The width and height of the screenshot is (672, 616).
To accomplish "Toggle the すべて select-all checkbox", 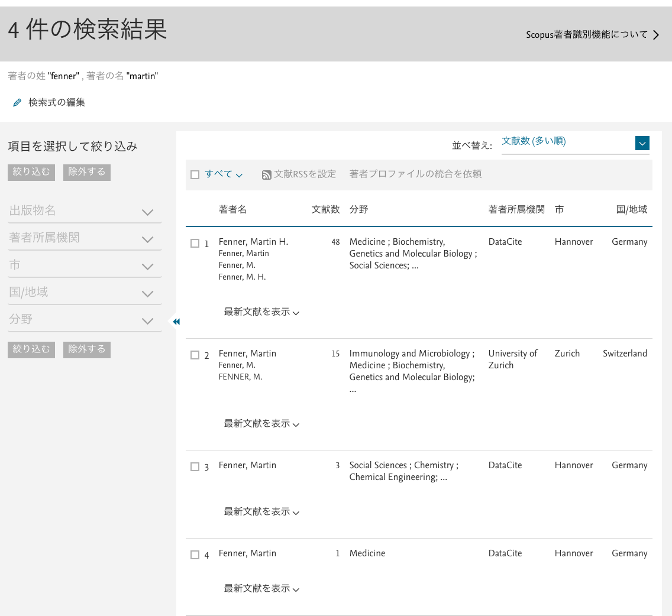I will coord(195,175).
